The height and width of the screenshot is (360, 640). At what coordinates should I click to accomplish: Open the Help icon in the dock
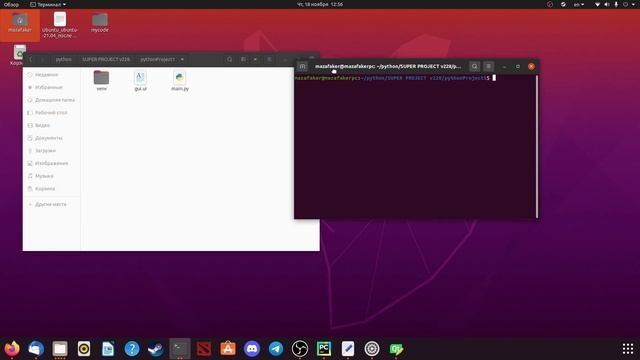(132, 349)
